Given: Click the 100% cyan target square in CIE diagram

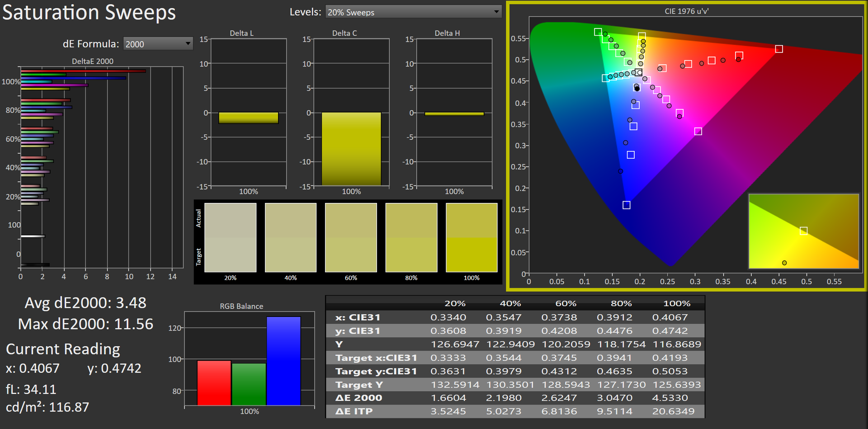Looking at the screenshot, I should click(606, 78).
